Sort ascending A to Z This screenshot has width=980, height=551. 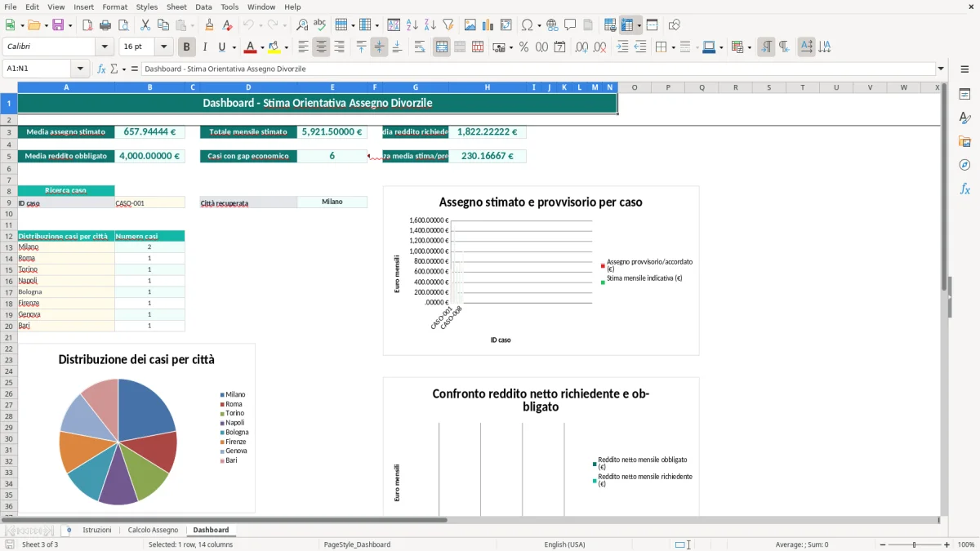tap(412, 25)
